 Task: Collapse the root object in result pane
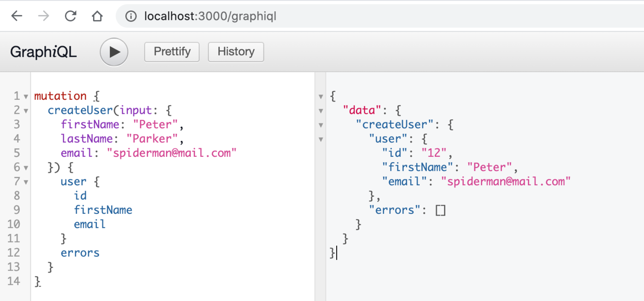tap(321, 96)
